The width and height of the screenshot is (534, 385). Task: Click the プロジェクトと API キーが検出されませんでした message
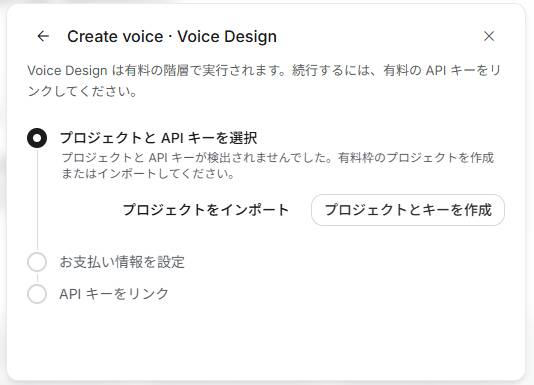pyautogui.click(x=277, y=166)
